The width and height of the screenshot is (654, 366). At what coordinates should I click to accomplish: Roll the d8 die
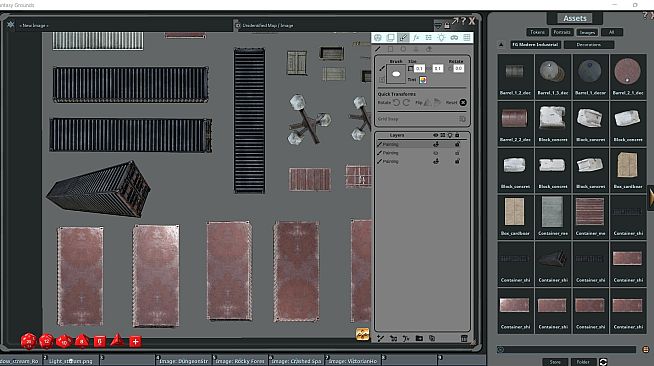pos(82,341)
